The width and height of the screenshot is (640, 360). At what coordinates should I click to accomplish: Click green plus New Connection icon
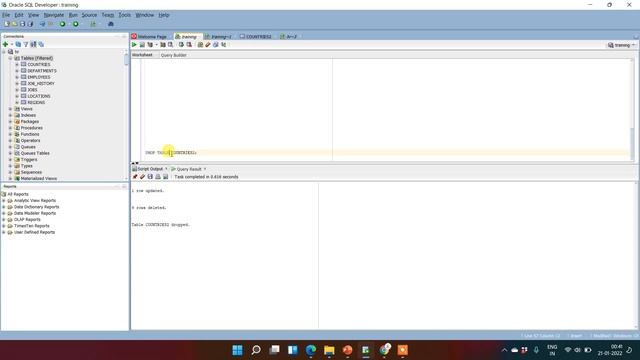(x=5, y=44)
